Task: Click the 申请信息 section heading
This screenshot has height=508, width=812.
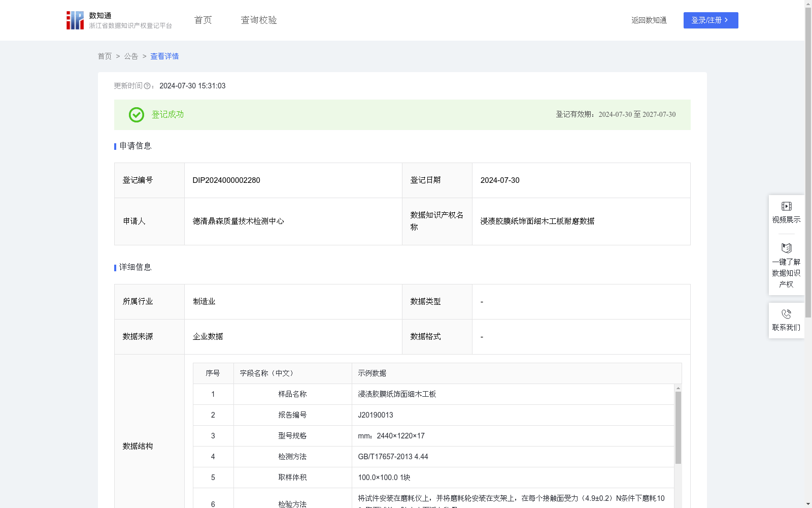Action: tap(135, 146)
